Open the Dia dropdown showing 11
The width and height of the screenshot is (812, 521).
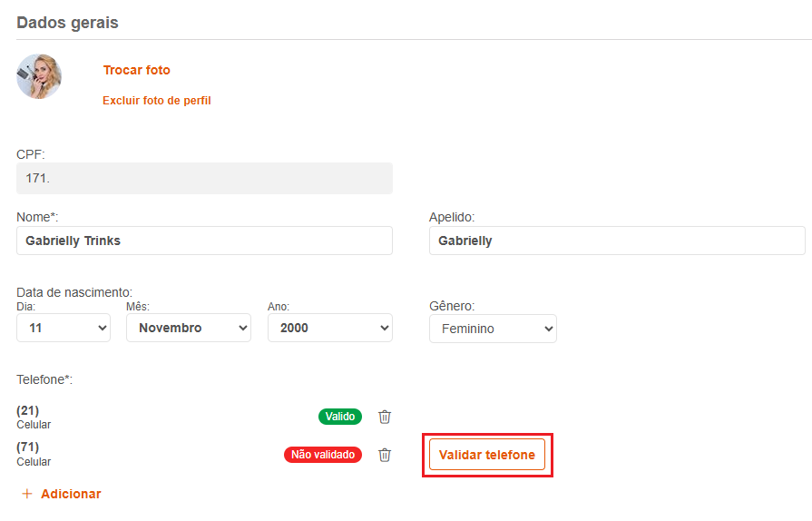pos(64,328)
